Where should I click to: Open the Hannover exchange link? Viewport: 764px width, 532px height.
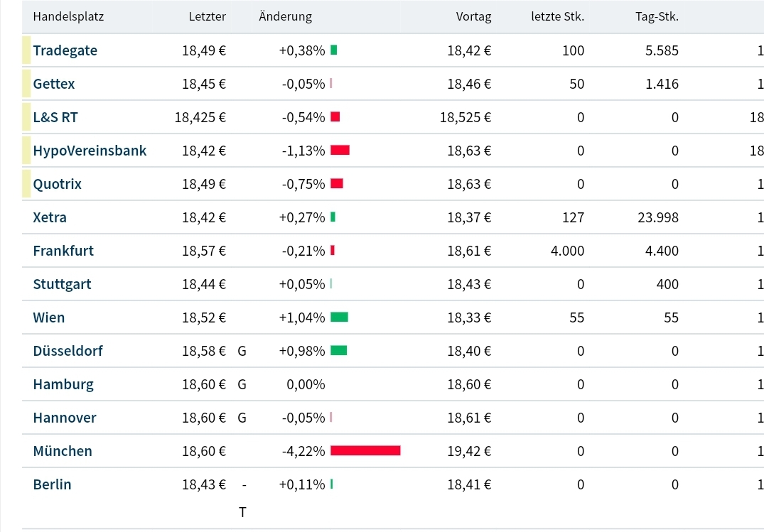click(65, 418)
